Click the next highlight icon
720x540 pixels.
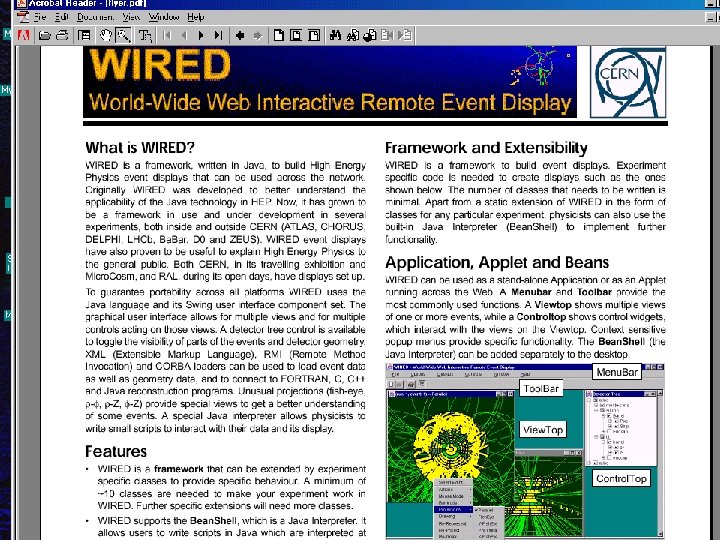(405, 35)
